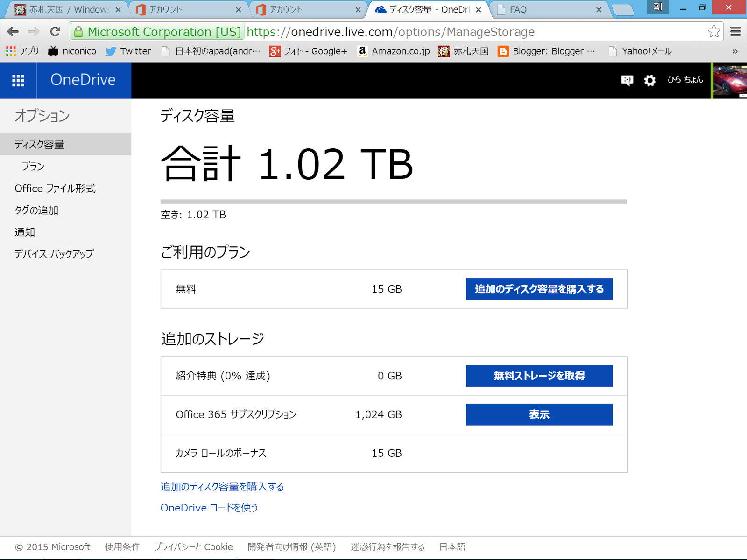Go forward in browser history
The width and height of the screenshot is (747, 560).
pyautogui.click(x=34, y=32)
